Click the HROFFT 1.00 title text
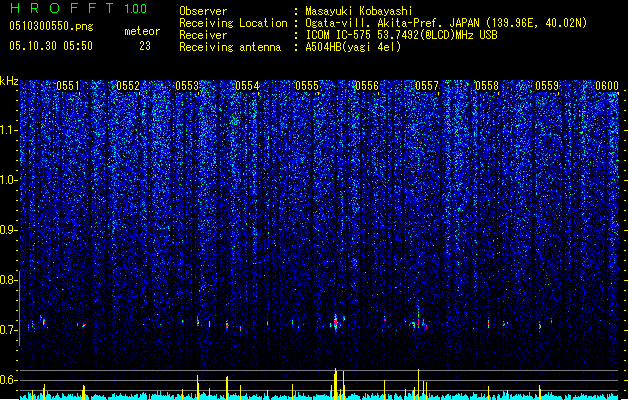 pos(79,8)
